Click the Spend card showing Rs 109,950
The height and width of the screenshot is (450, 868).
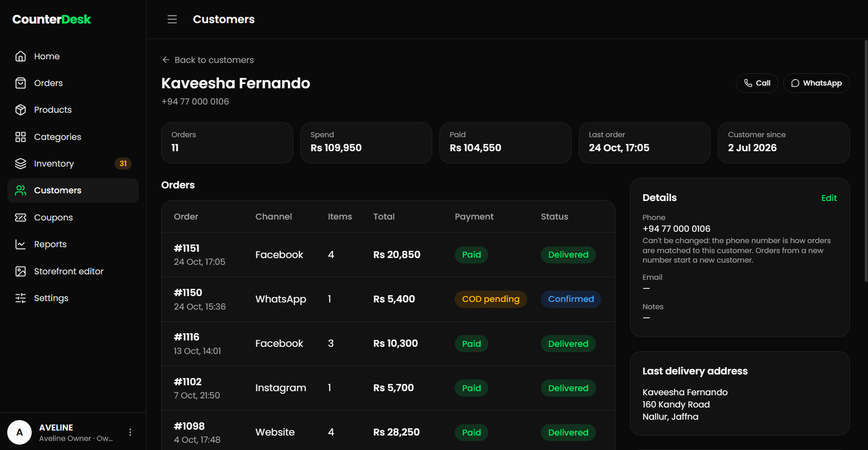pos(366,143)
